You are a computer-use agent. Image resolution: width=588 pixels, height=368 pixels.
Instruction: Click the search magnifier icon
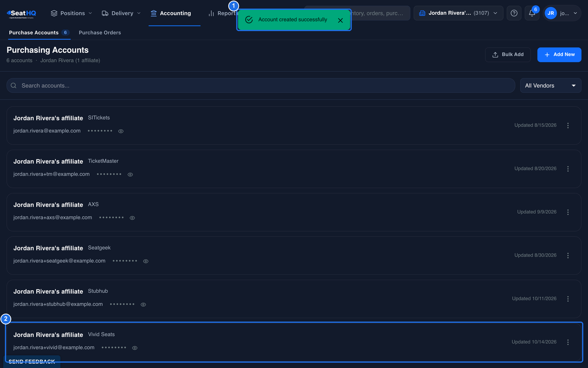click(x=14, y=86)
